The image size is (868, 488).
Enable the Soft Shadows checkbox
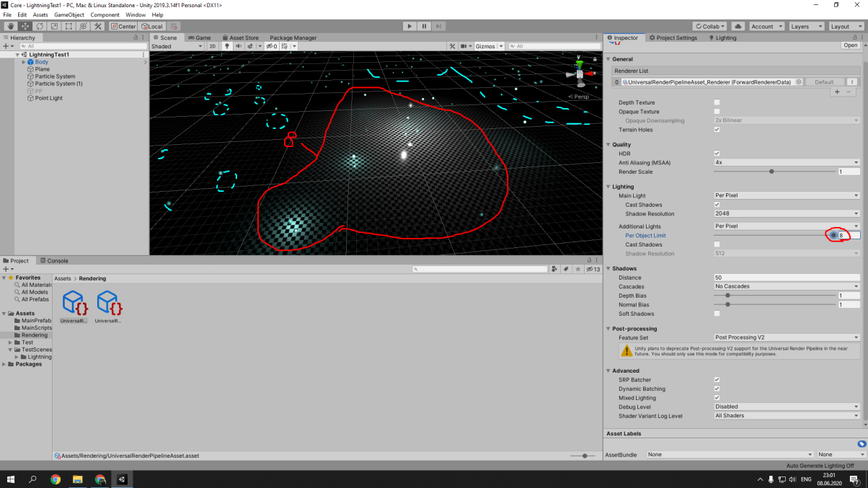[717, 314]
